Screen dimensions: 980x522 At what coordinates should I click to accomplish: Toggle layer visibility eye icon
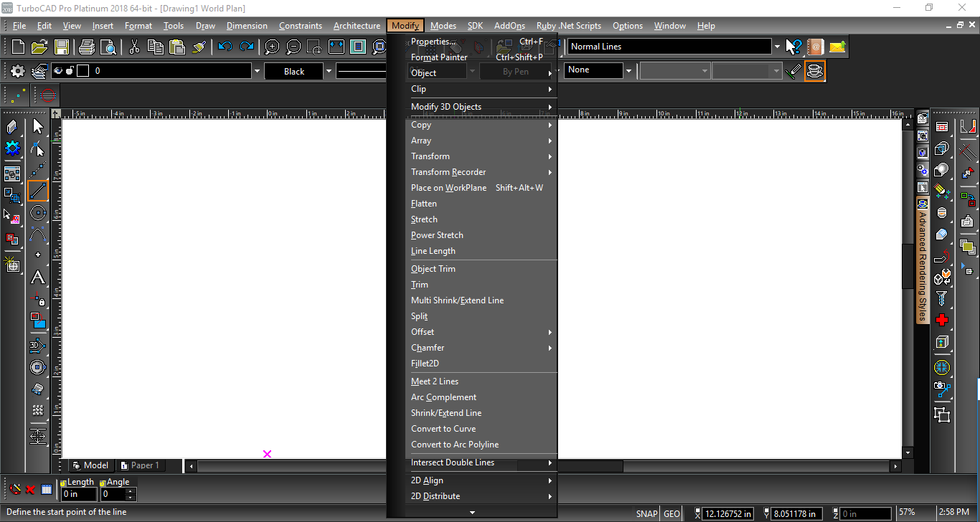click(x=58, y=71)
